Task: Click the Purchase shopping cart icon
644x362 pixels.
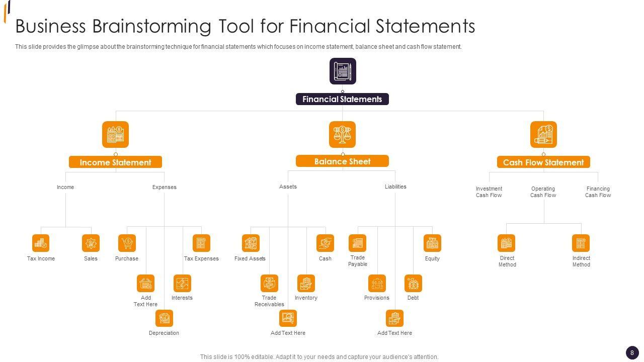Action: pos(127,243)
